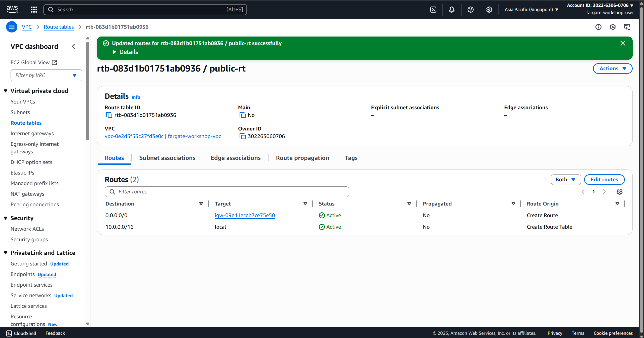Focus the Filter routes field

point(227,192)
